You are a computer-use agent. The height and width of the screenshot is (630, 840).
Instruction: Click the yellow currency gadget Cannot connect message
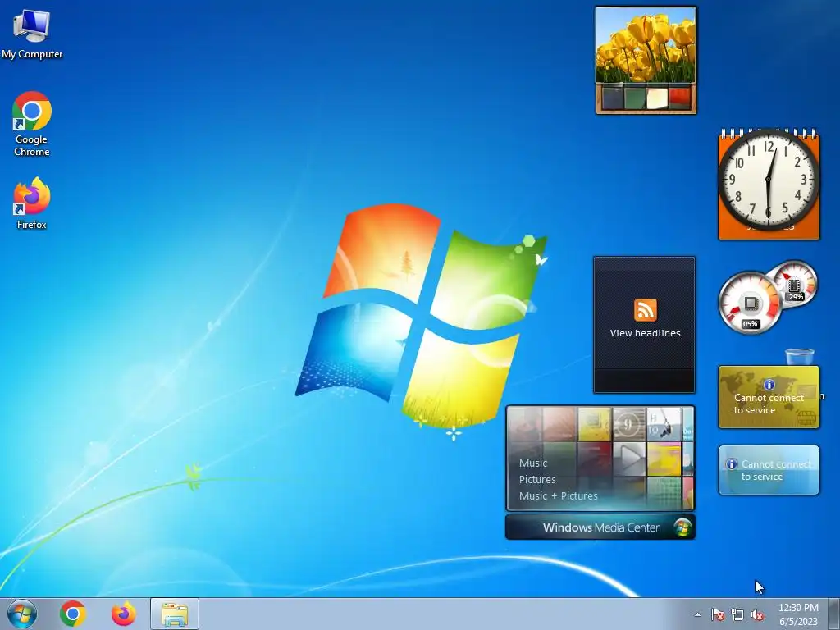click(769, 404)
